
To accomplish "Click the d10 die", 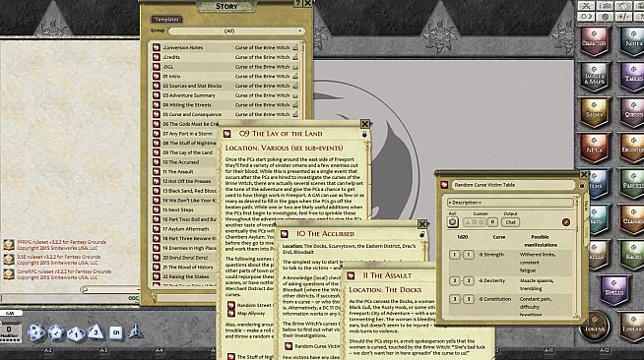I will pos(76,332).
